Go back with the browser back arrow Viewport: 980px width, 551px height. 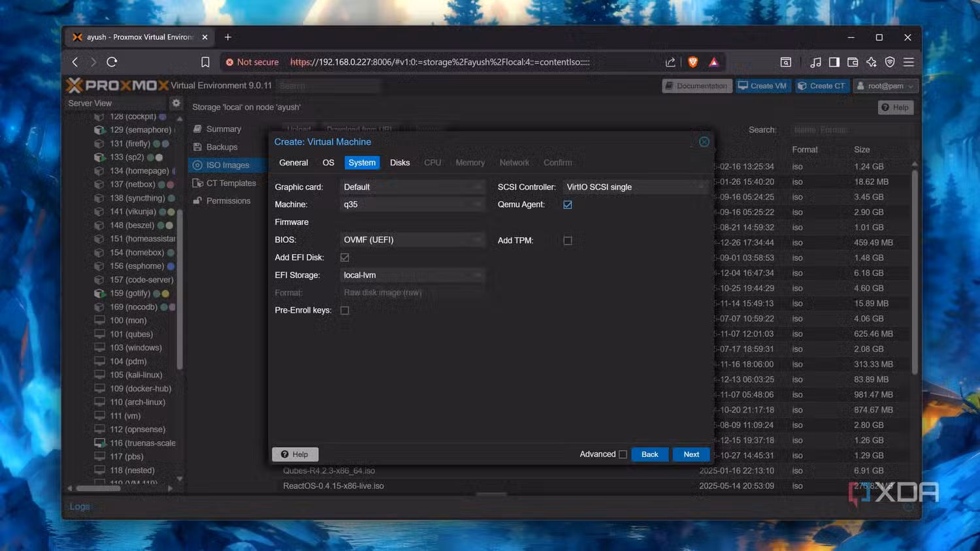(75, 62)
